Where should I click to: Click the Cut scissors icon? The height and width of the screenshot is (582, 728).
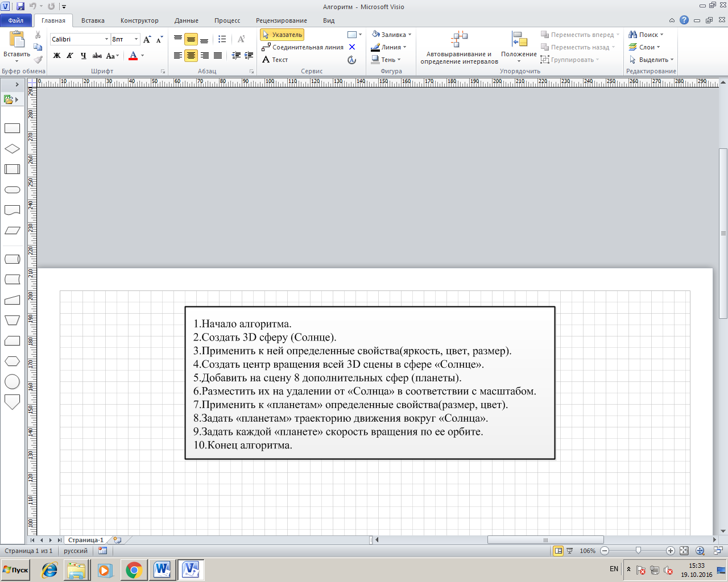pos(38,35)
